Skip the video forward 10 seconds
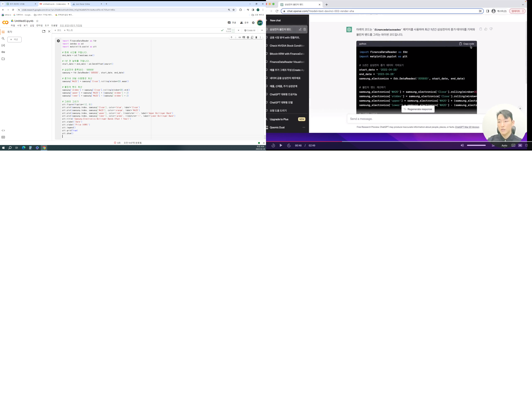The height and width of the screenshot is (393, 532). pyautogui.click(x=289, y=146)
